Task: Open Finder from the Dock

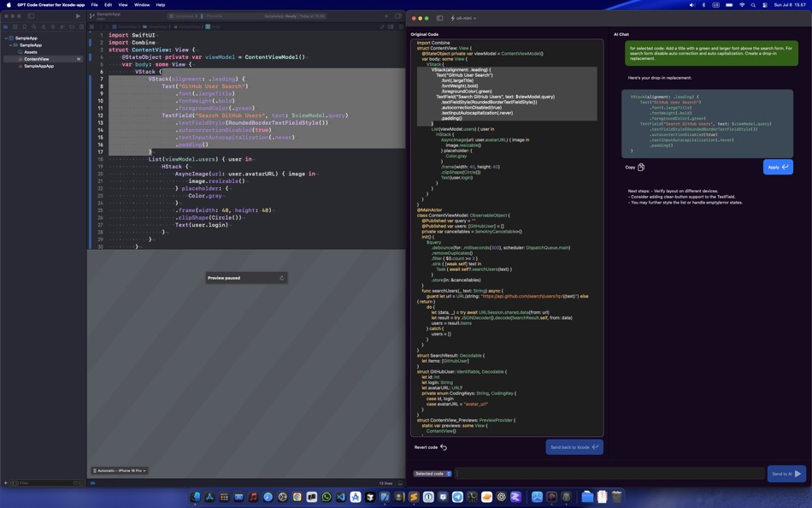Action: 195,497
